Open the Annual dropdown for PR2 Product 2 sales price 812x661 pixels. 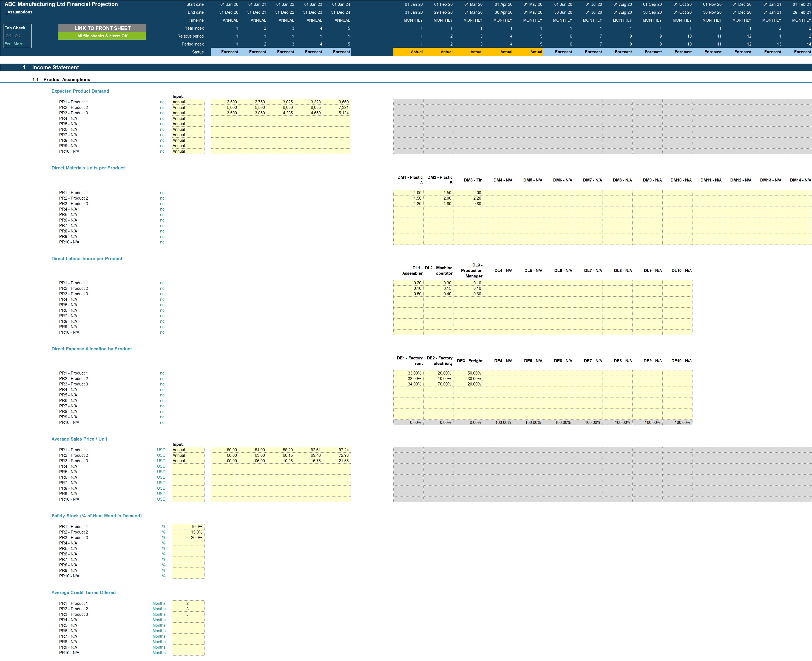coord(188,455)
